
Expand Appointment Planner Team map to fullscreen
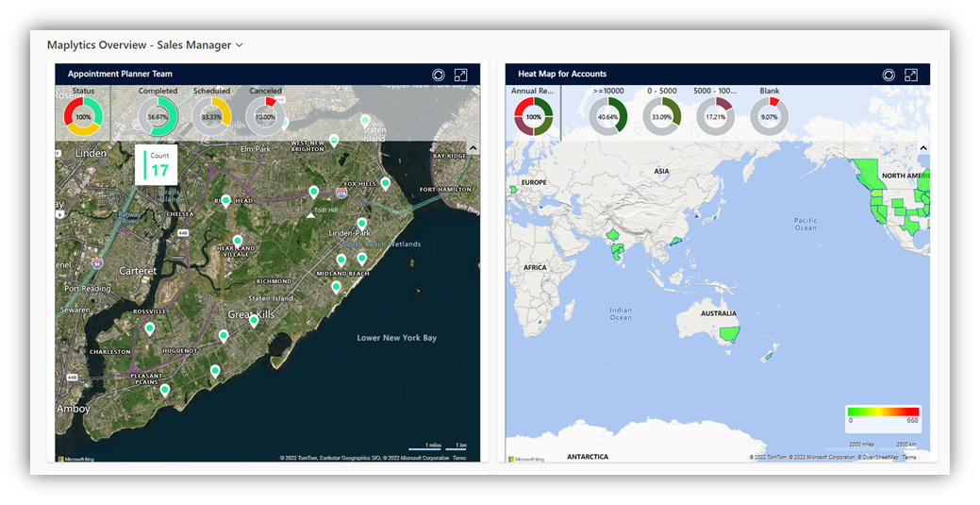[460, 75]
